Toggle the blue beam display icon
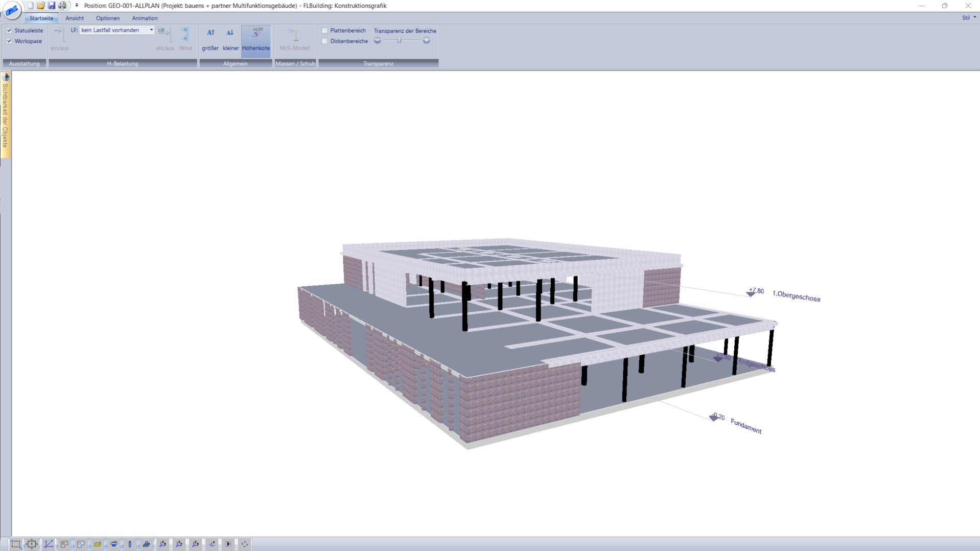The width and height of the screenshot is (980, 551). (113, 544)
